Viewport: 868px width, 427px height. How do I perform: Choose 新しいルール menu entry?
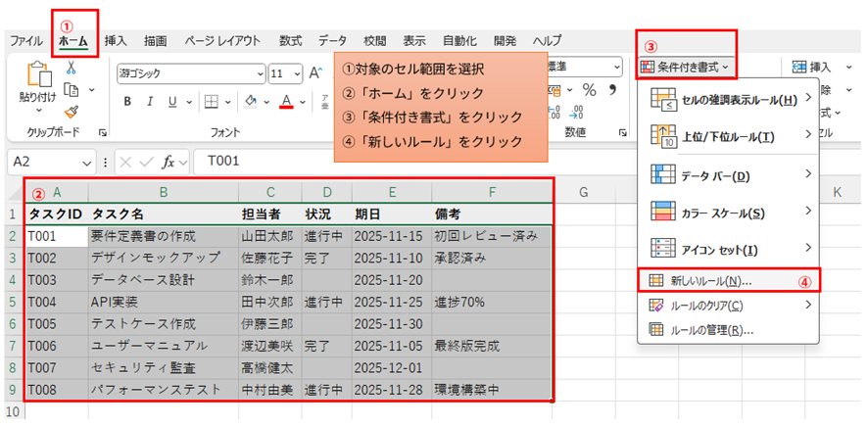point(728,281)
